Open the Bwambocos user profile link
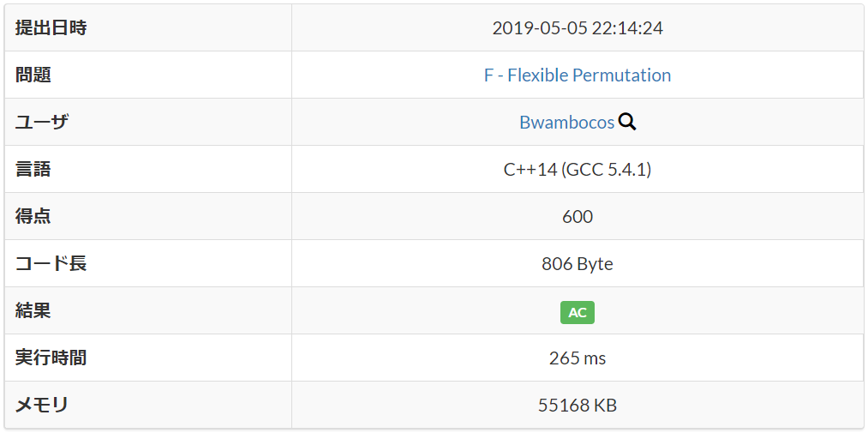This screenshot has width=868, height=433. click(566, 123)
